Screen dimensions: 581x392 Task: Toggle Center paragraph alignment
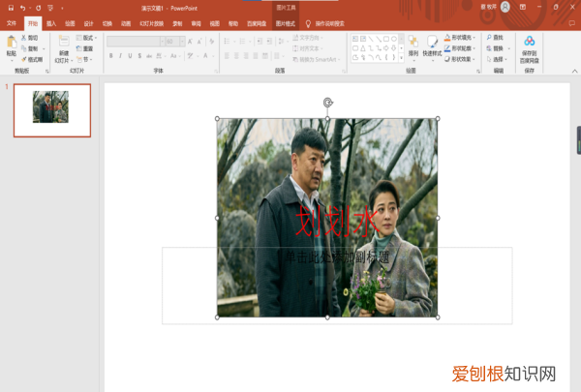[236, 55]
